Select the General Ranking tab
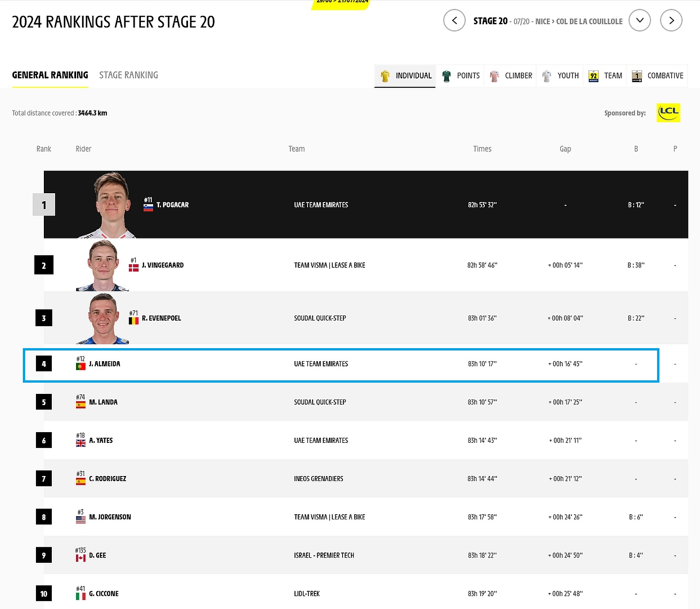This screenshot has height=609, width=700. [50, 75]
